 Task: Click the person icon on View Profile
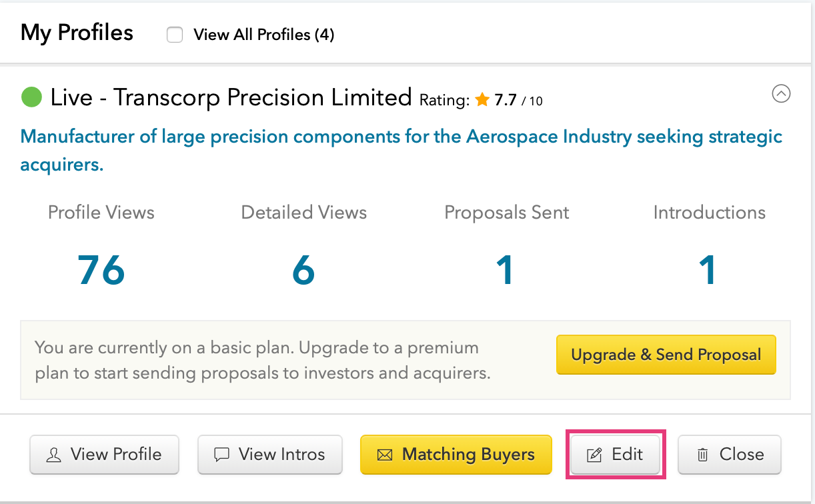53,455
